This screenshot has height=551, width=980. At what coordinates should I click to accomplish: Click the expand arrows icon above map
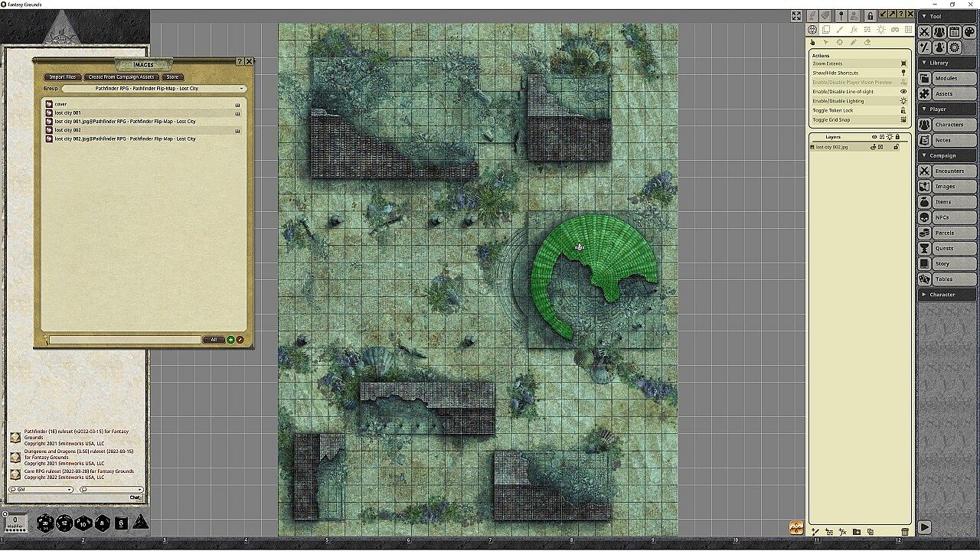coord(796,16)
